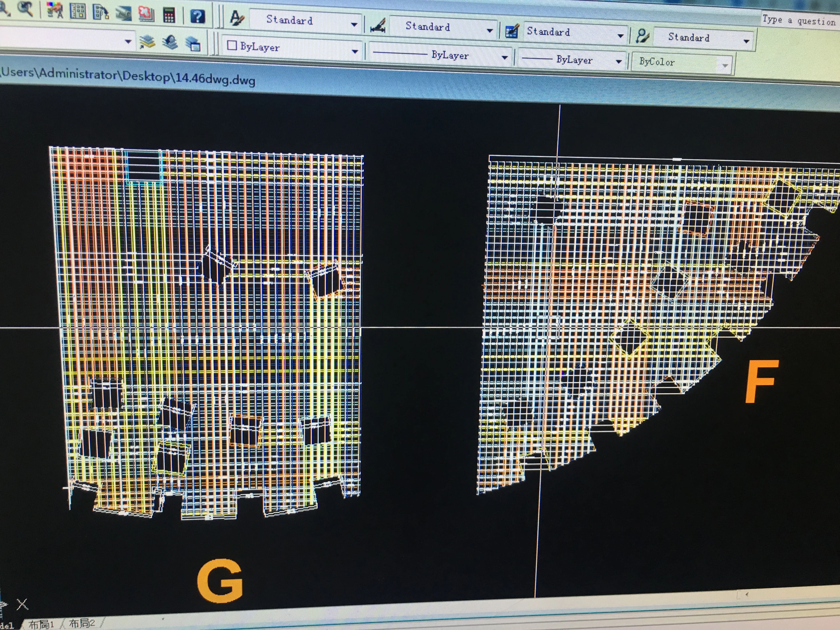Click the Dimension Style manager icon
The width and height of the screenshot is (840, 630).
point(378,26)
